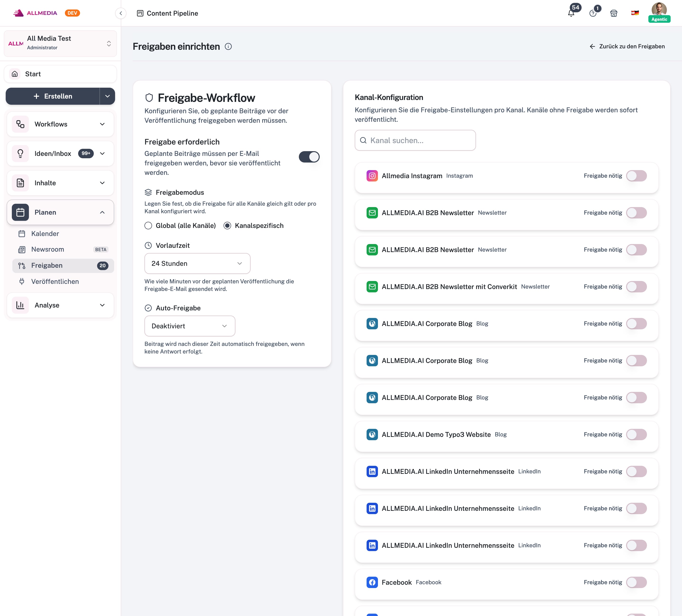The height and width of the screenshot is (616, 682).
Task: Open Newsroom BETA in the sidebar
Action: tap(63, 249)
